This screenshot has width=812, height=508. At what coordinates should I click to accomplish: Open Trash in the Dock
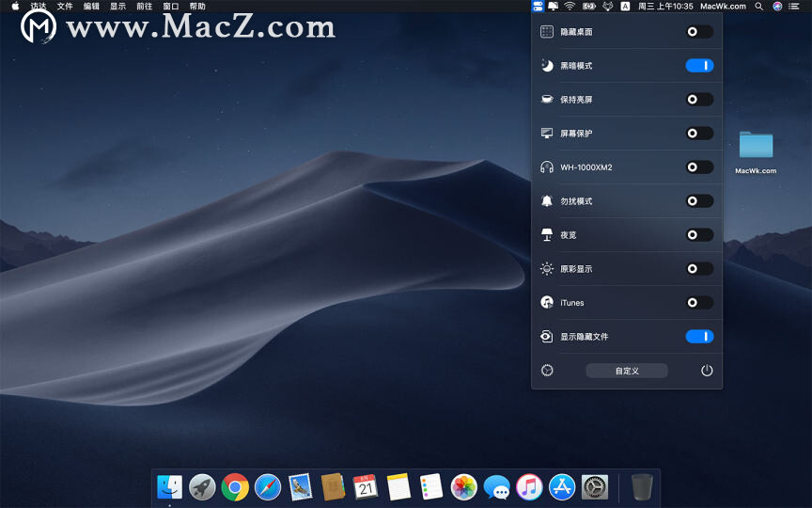[642, 487]
